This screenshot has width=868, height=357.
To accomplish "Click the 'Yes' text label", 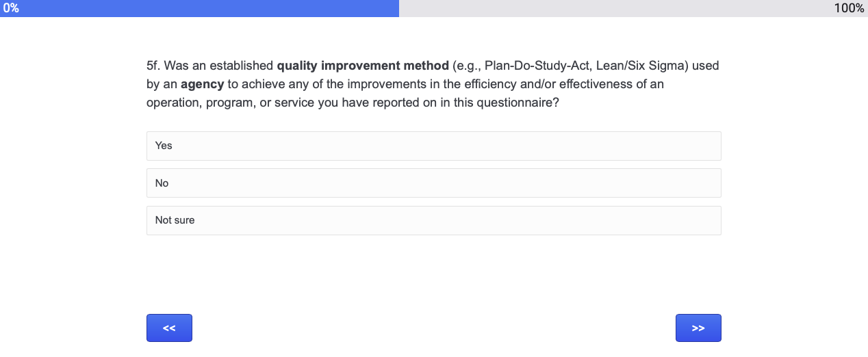I will 164,146.
